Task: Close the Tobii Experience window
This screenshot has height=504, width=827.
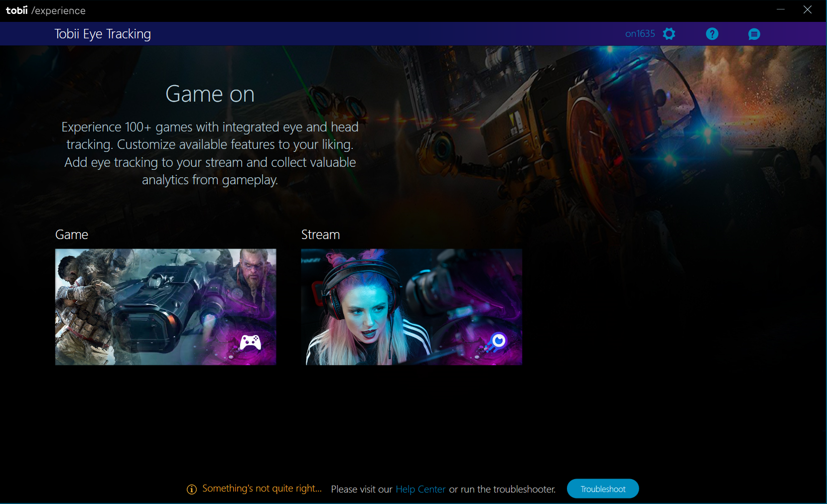Action: click(x=808, y=10)
